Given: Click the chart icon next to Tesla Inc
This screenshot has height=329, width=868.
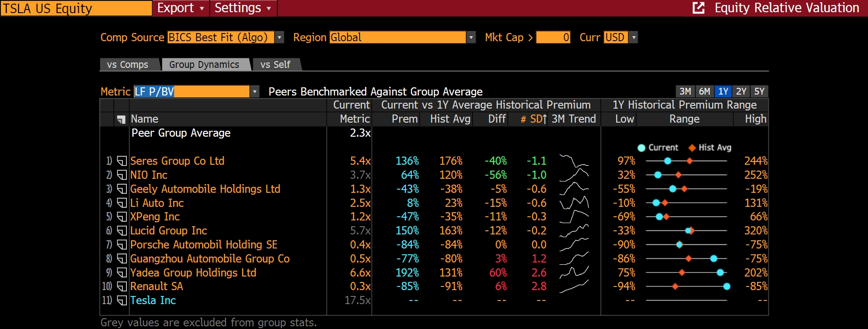Looking at the screenshot, I should click(x=121, y=300).
